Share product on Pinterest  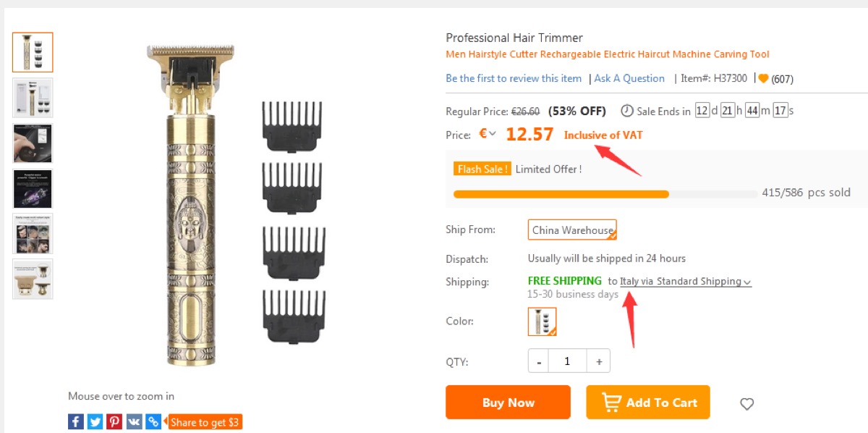pyautogui.click(x=114, y=421)
